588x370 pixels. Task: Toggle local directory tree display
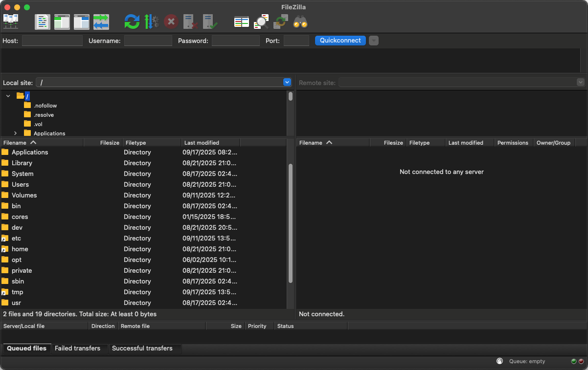click(x=62, y=22)
